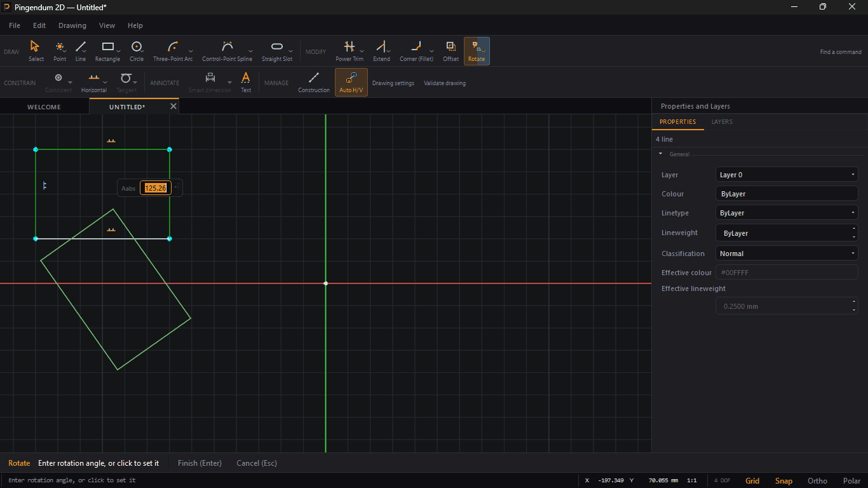Toggle Auto H/V constraints
868x488 pixels.
click(x=351, y=83)
